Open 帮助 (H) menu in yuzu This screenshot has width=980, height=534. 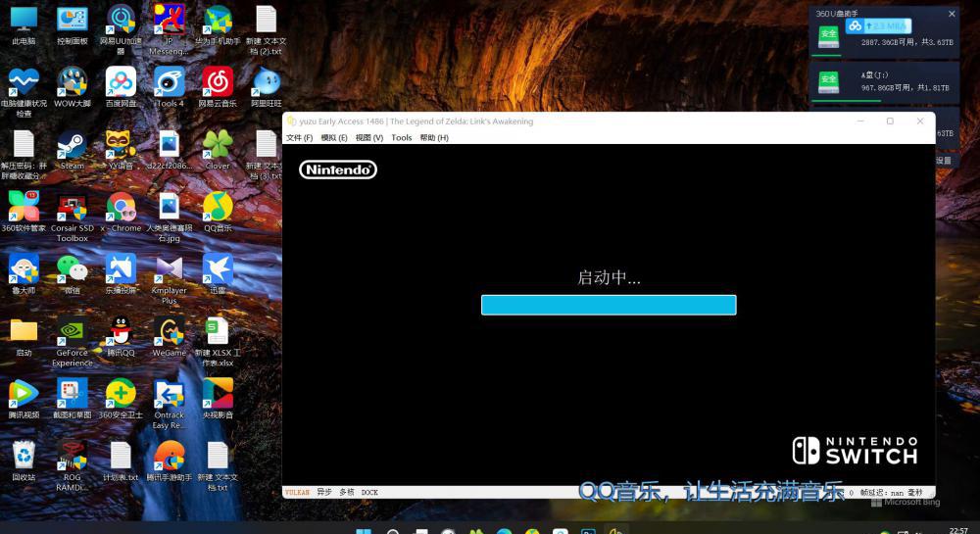tap(434, 137)
